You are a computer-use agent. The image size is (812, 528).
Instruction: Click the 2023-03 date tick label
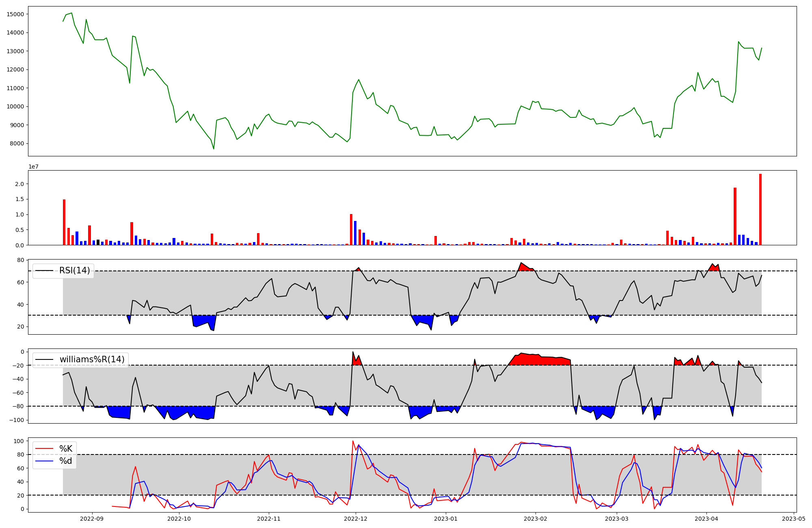pyautogui.click(x=617, y=519)
